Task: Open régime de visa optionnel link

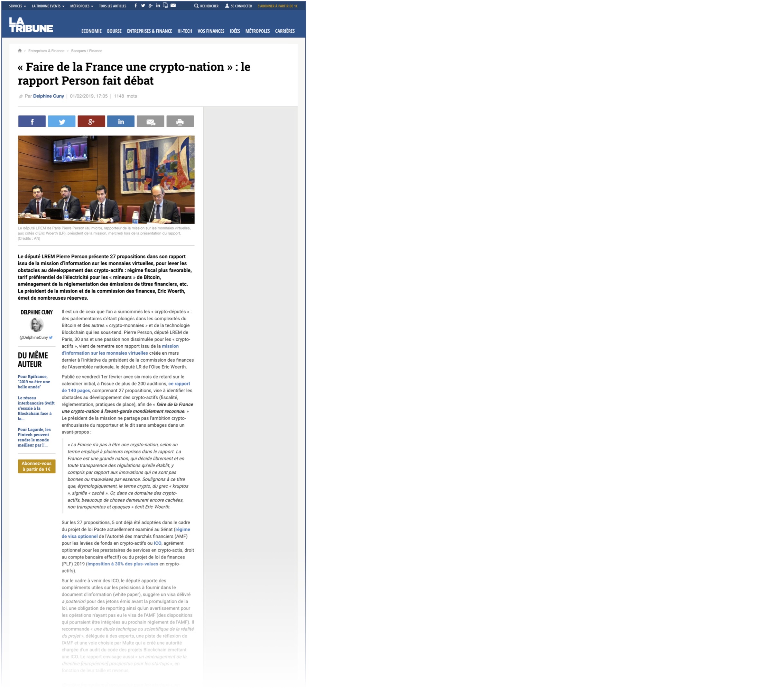Action: 126,533
